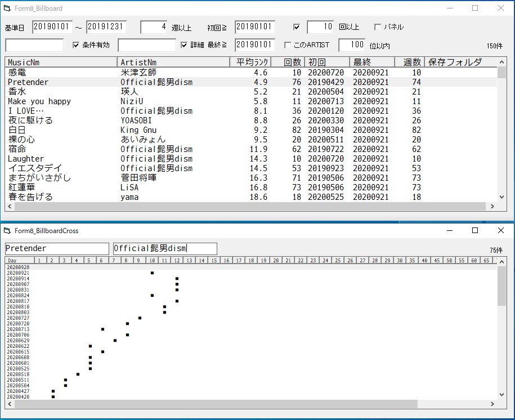Focus the 週以上 weeks input field

click(154, 26)
